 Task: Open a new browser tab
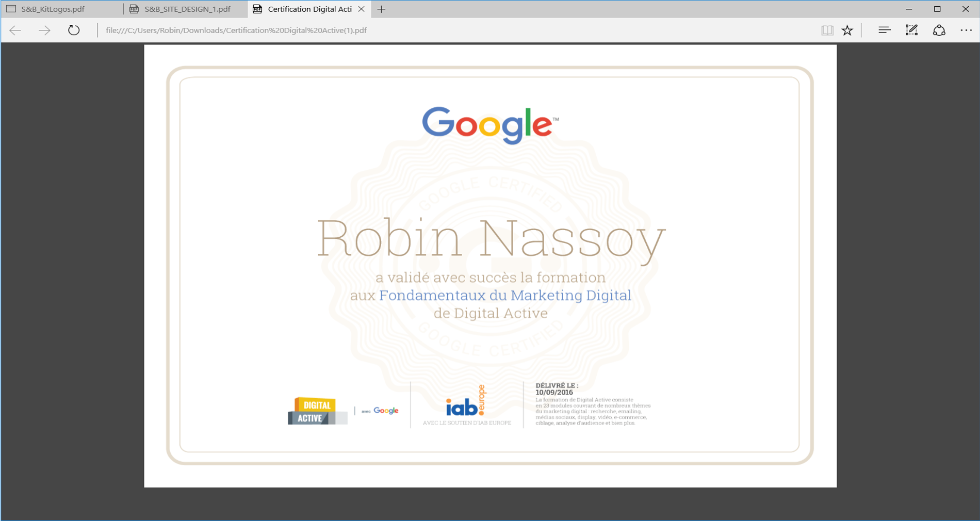[381, 9]
